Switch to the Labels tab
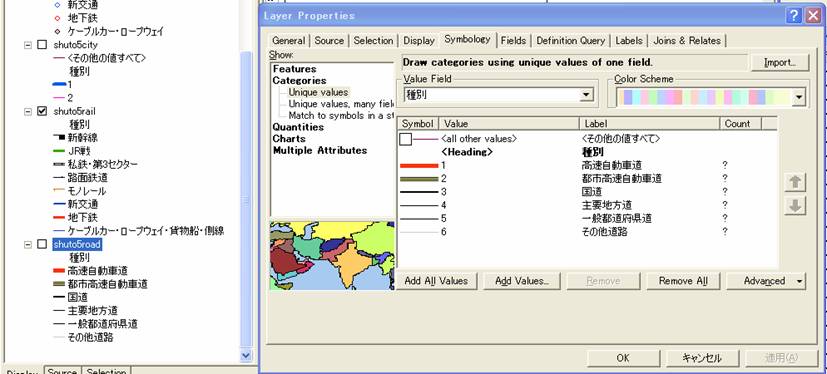Screen dimensions: 827x374 click(629, 41)
